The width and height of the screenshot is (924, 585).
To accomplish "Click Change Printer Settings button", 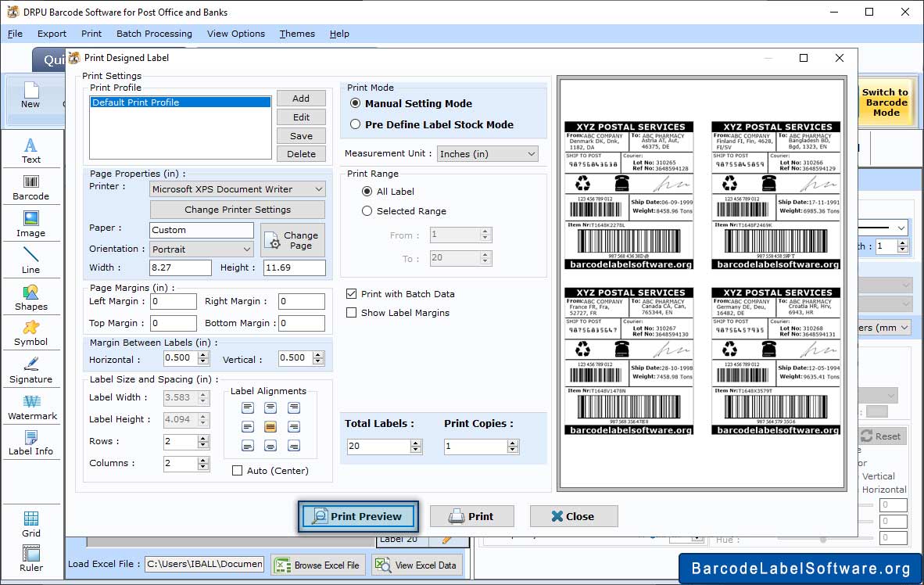I will [x=238, y=210].
